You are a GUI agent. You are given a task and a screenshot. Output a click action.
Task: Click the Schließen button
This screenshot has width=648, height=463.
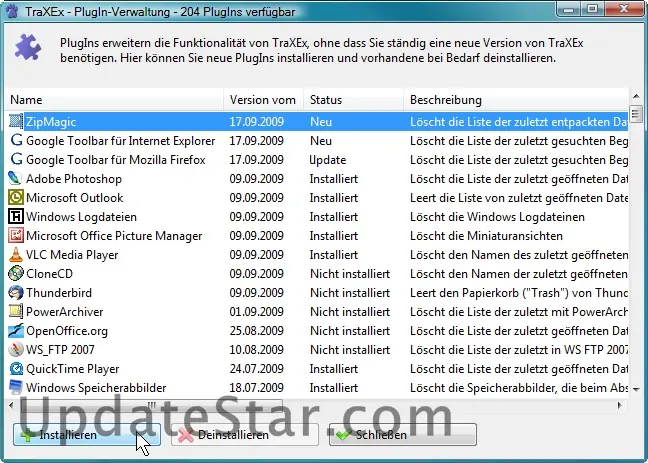click(x=403, y=434)
